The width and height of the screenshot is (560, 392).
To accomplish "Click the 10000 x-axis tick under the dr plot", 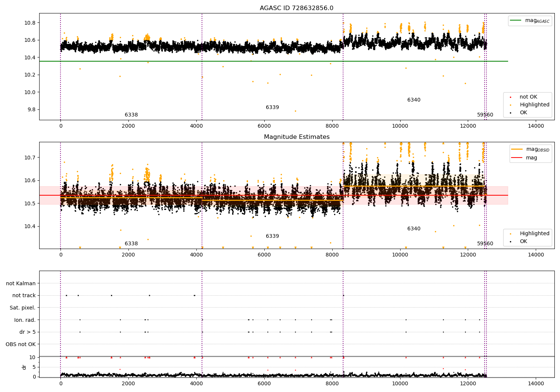I will (x=400, y=384).
